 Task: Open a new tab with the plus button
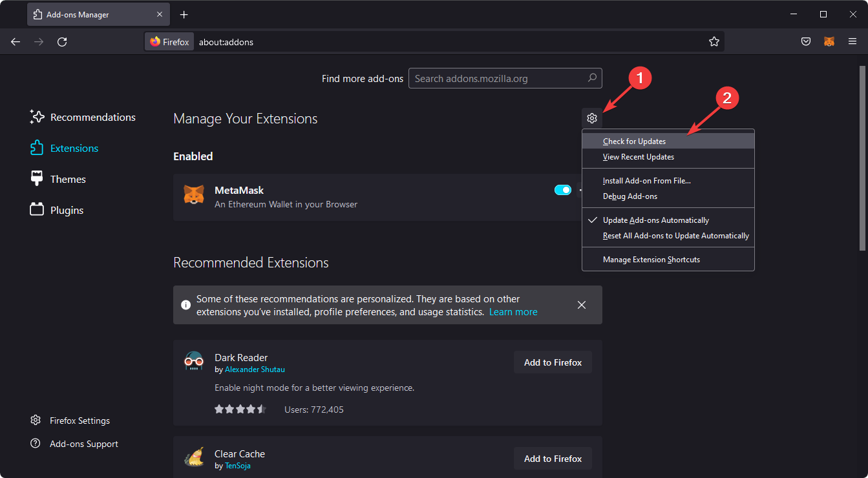tap(184, 14)
